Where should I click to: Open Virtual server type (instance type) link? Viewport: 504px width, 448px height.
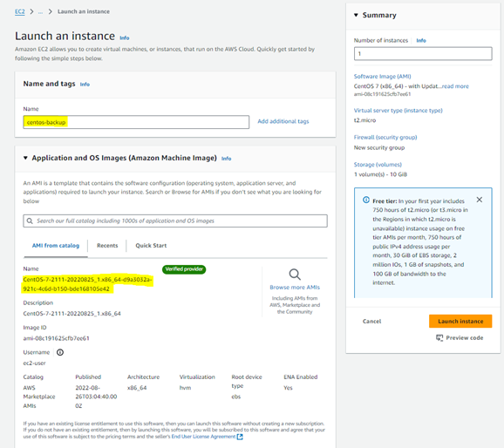click(398, 111)
